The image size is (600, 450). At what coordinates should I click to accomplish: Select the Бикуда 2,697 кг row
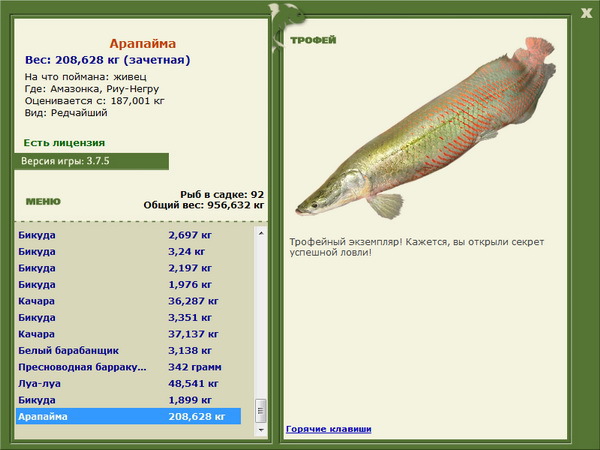[129, 235]
